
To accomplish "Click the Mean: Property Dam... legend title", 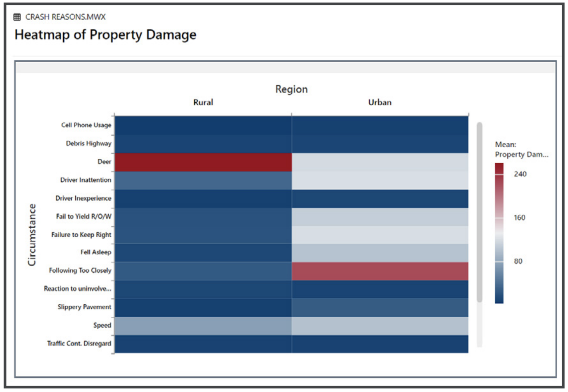I will point(521,149).
